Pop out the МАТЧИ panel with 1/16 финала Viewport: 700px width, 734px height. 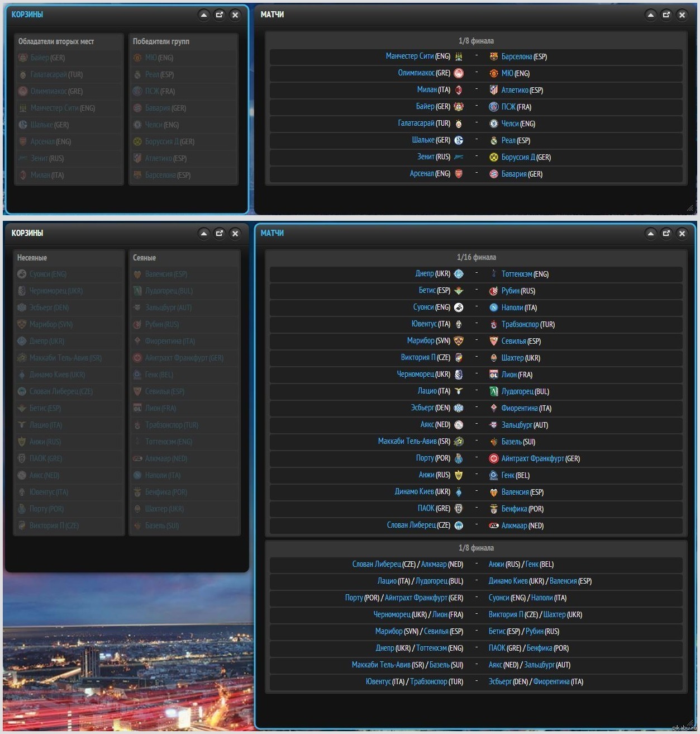[x=666, y=233]
